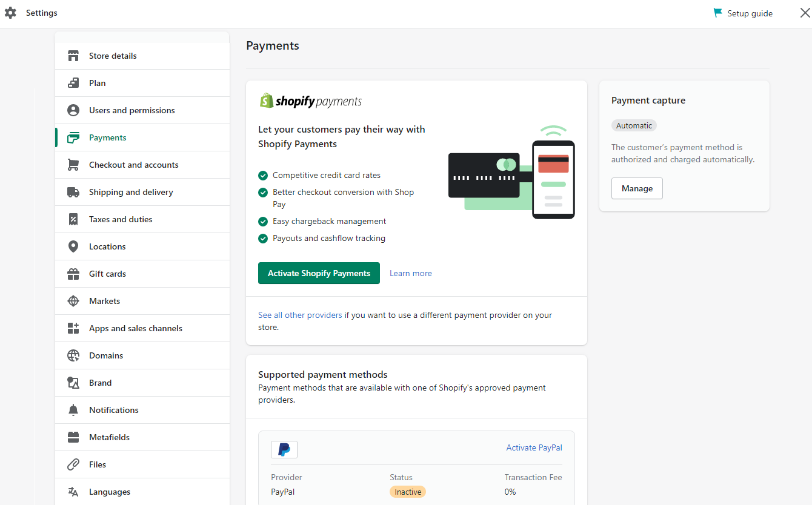Click the Notifications bell icon
The height and width of the screenshot is (505, 812).
(x=73, y=410)
